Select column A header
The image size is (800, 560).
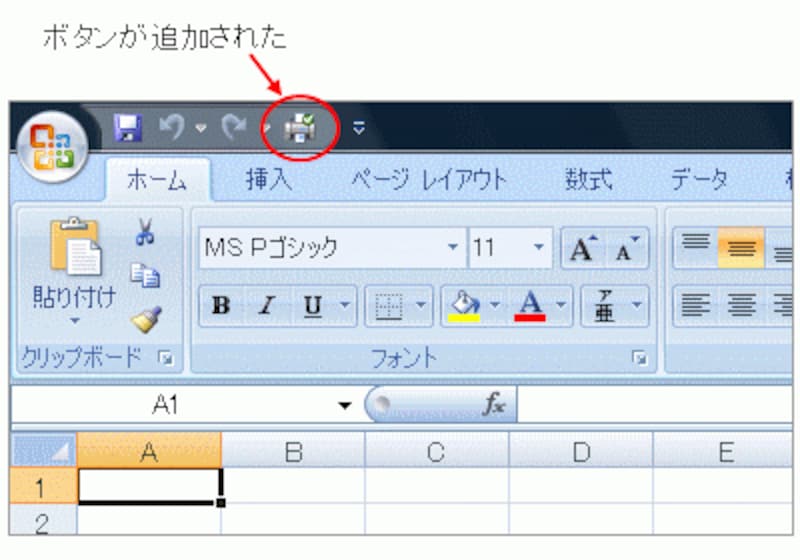(x=149, y=451)
